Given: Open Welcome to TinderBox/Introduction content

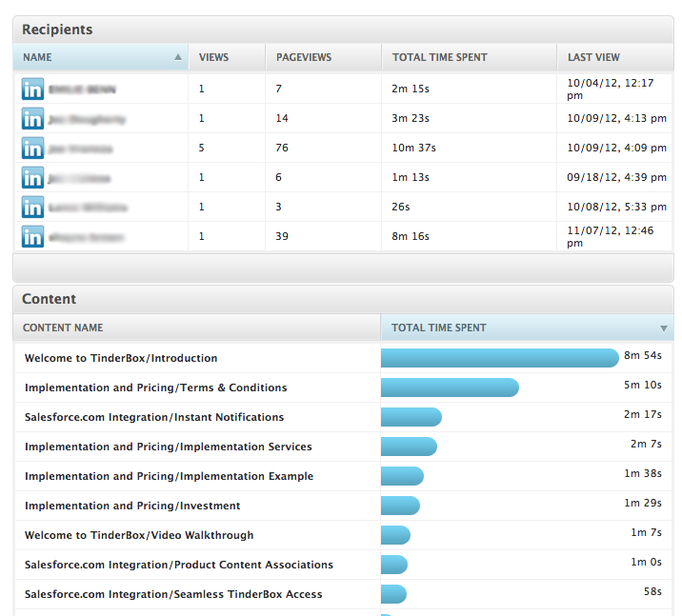Looking at the screenshot, I should [x=121, y=358].
